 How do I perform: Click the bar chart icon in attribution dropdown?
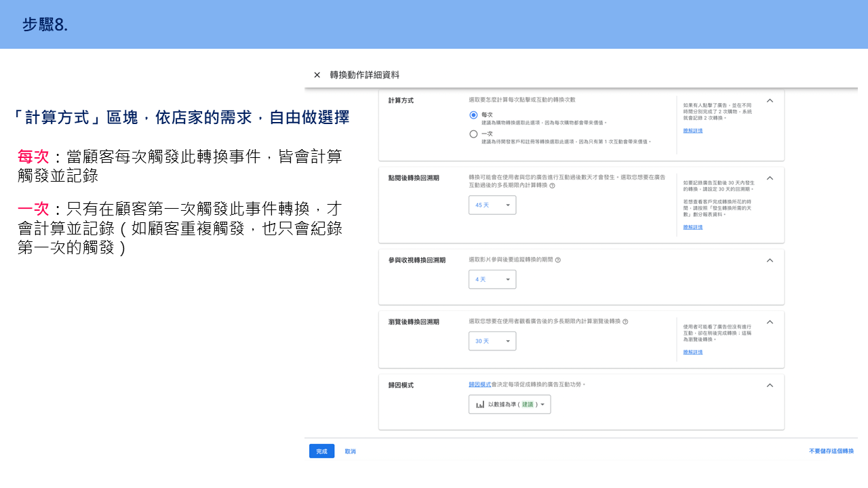[480, 405]
